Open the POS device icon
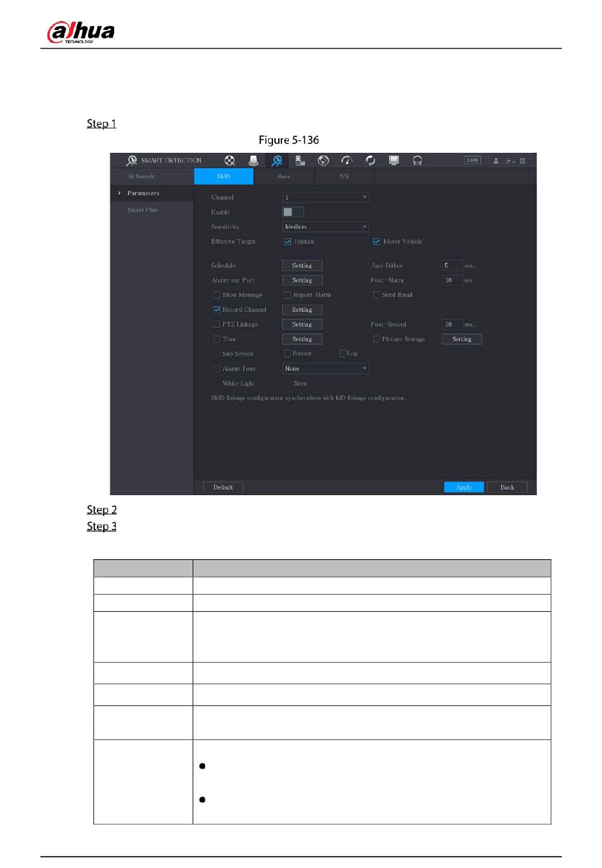This screenshot has height=868, width=602. 300,160
